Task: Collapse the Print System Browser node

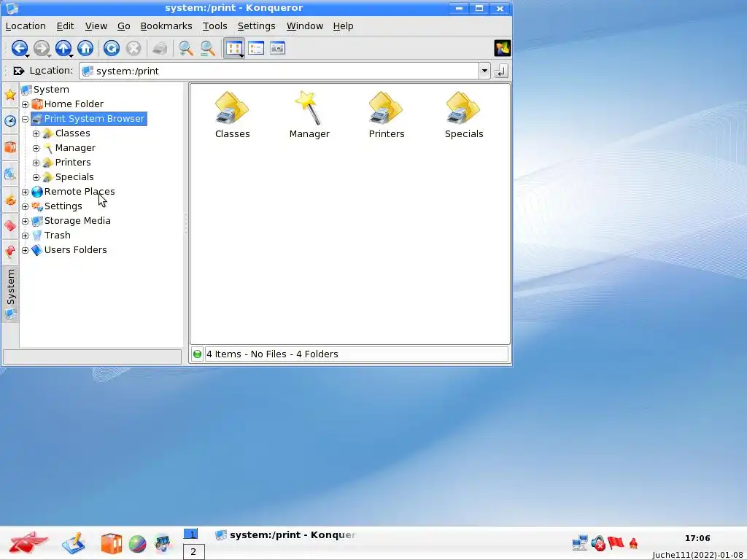Action: click(26, 119)
